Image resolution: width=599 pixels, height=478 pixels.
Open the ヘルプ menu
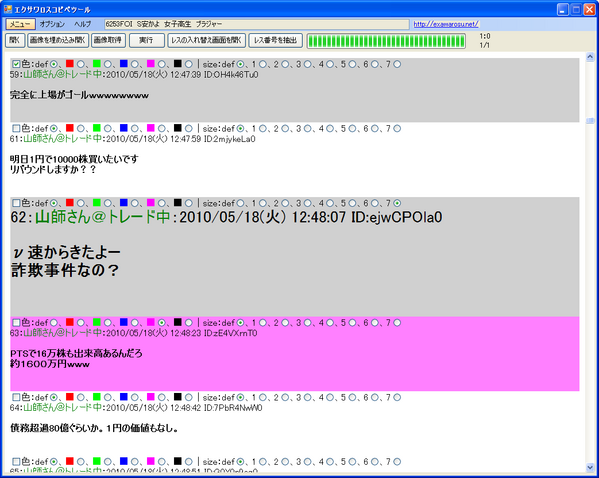[x=83, y=24]
